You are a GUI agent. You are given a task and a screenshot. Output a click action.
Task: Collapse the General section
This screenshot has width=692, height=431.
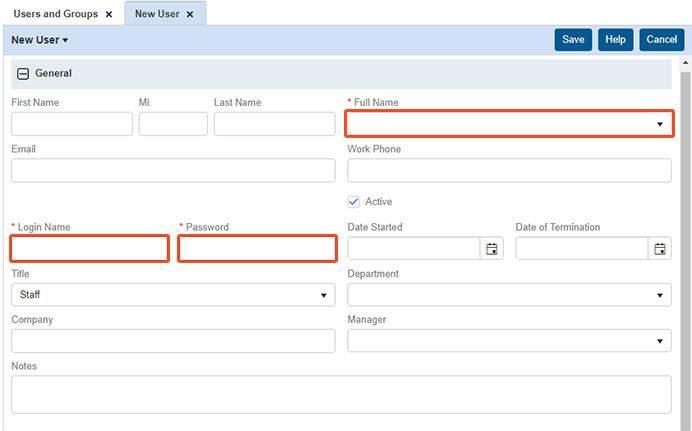22,74
